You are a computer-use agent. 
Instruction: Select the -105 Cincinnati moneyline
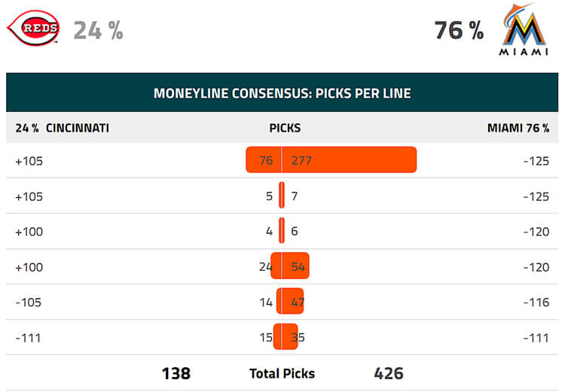coord(28,302)
